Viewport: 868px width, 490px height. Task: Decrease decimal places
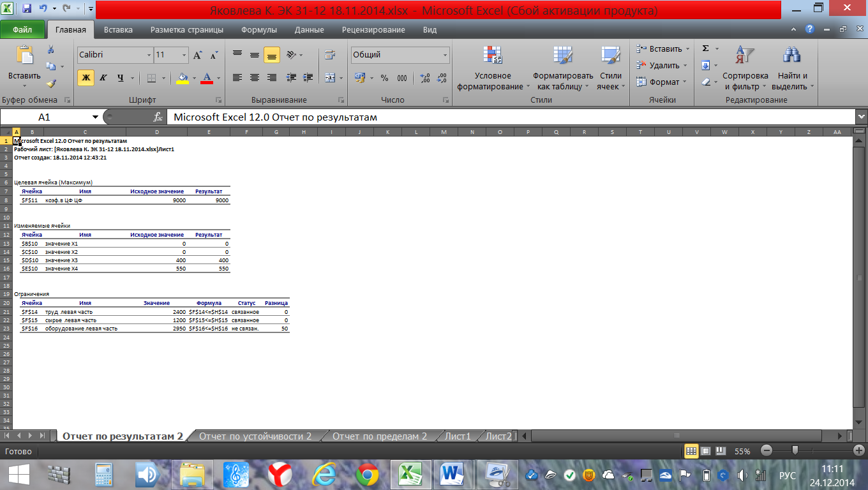[442, 78]
